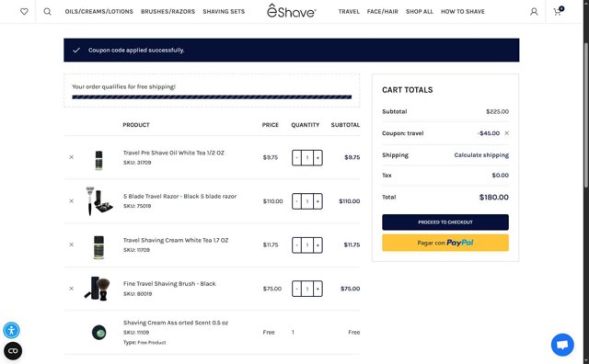This screenshot has height=364, width=589.
Task: Pay with the PayPal button
Action: tap(445, 243)
